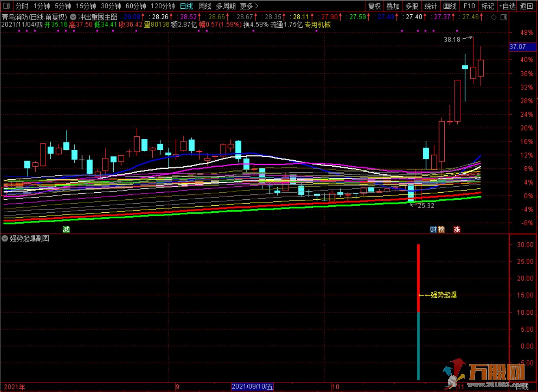
Task: Add stock via +自选 button
Action: tap(507, 6)
